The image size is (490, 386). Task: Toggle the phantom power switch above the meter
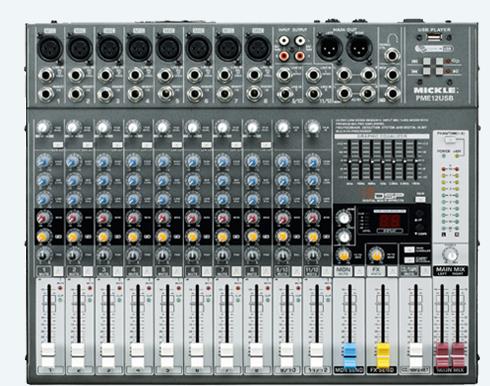point(451,141)
